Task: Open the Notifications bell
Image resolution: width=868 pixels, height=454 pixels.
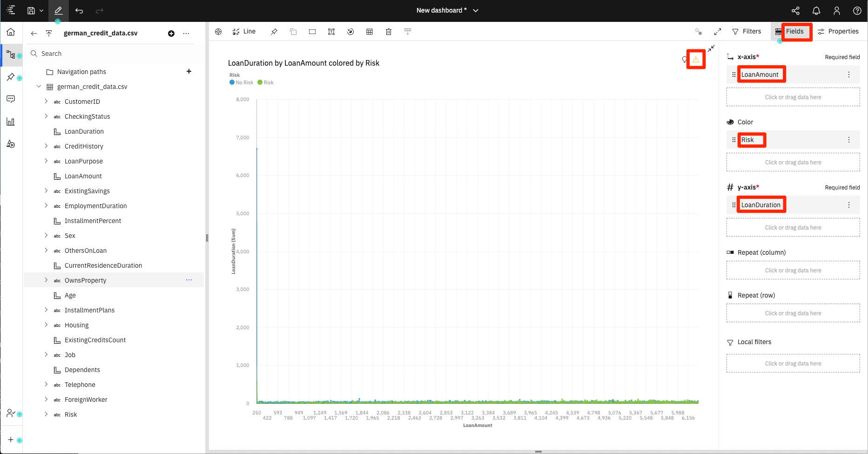Action: point(816,11)
